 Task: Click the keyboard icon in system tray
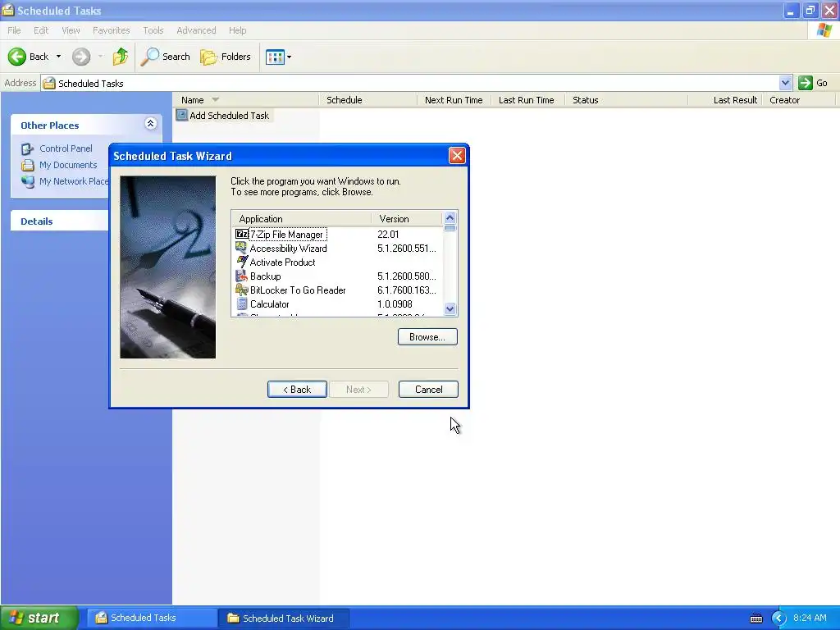[x=756, y=619]
